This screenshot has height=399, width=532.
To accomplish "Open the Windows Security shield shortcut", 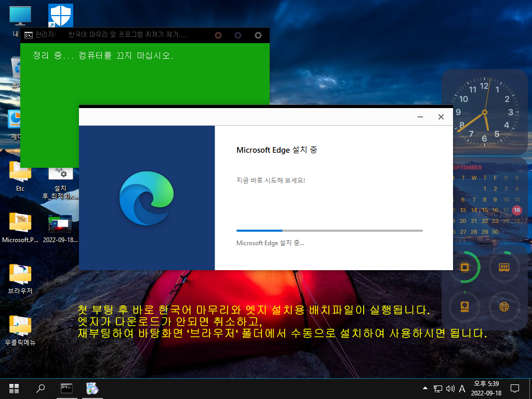I will click(61, 16).
